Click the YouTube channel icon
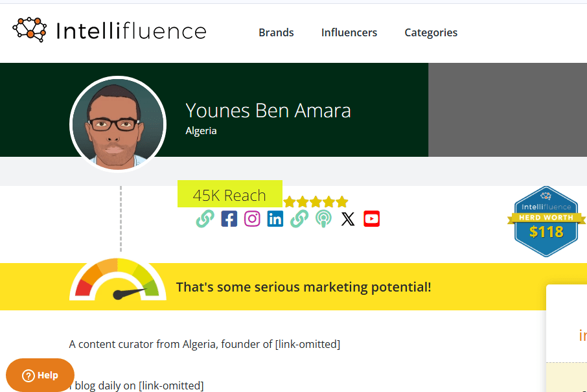Image resolution: width=587 pixels, height=392 pixels. [371, 219]
